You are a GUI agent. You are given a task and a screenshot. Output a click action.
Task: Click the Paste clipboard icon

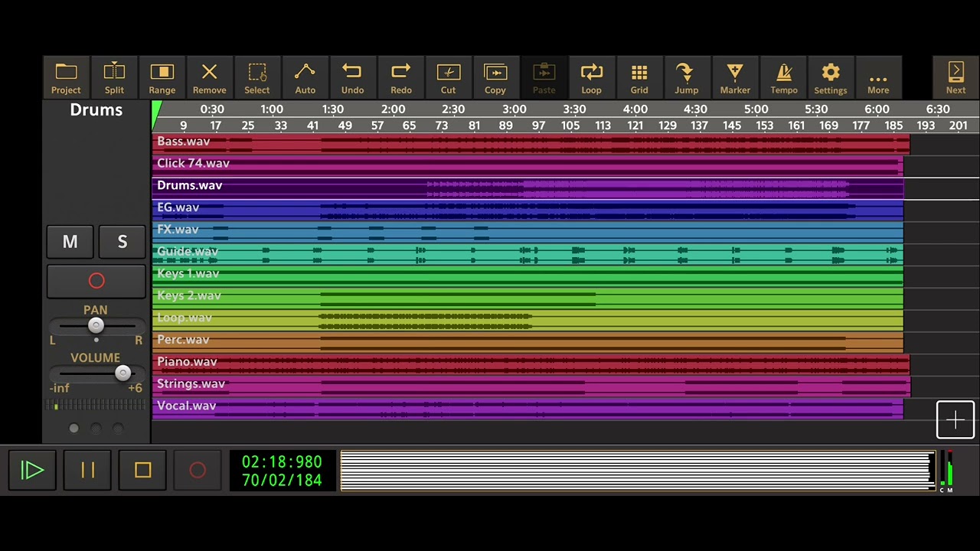[x=544, y=78]
